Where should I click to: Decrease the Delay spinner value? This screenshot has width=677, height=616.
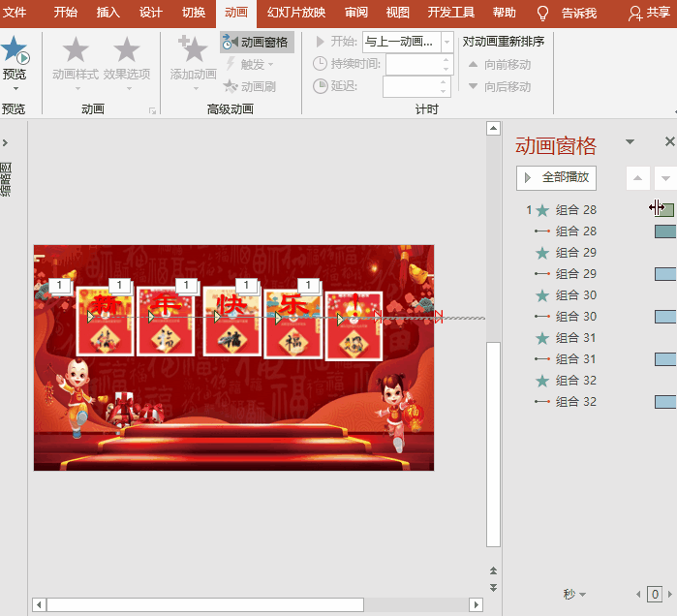(444, 91)
